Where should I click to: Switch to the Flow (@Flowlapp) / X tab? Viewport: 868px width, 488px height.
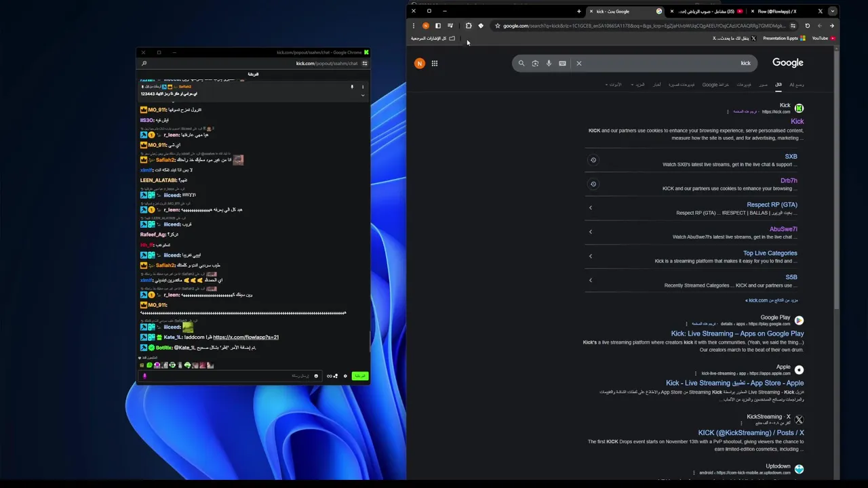pos(786,11)
